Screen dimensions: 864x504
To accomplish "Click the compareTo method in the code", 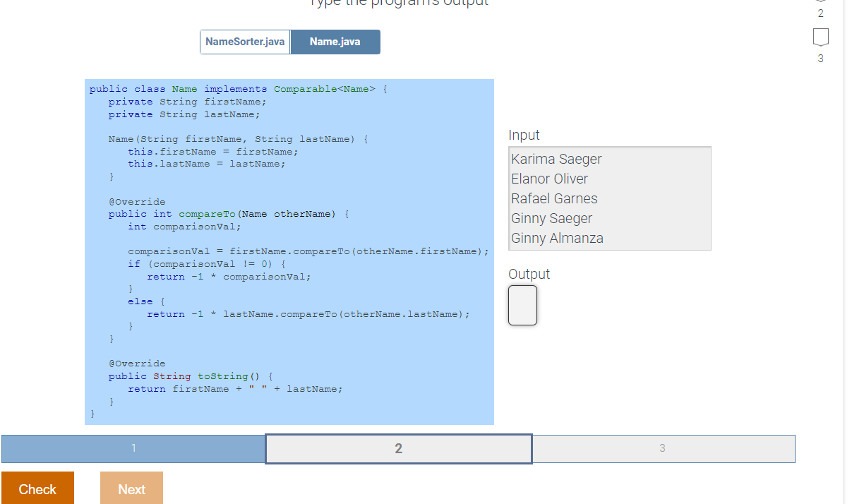I will (x=207, y=213).
